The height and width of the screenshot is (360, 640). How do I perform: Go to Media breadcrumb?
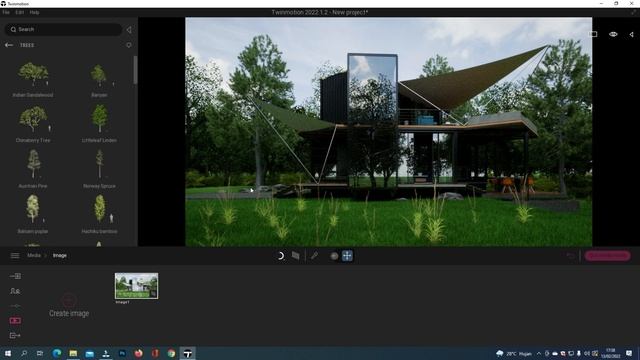[x=34, y=256]
